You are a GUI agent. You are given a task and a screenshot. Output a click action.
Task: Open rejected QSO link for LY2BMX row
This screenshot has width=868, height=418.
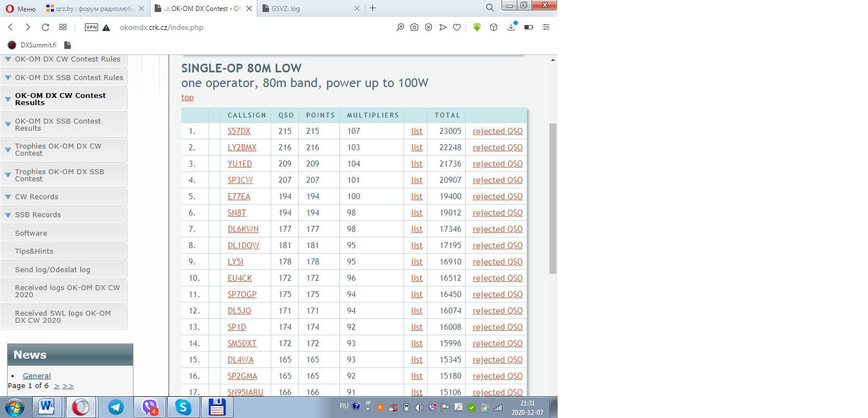[x=497, y=147]
